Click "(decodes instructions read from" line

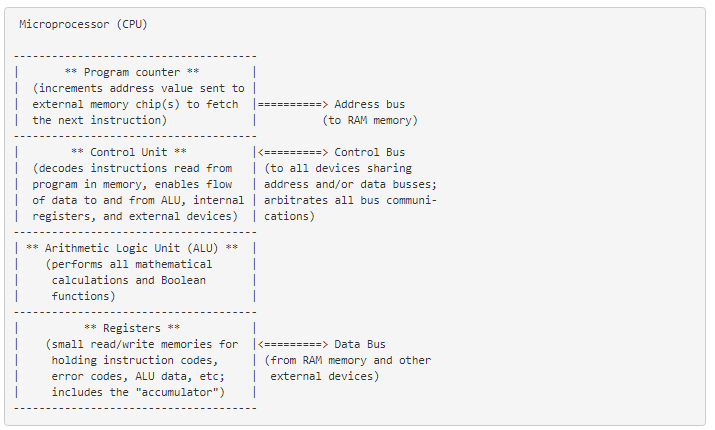click(x=131, y=168)
